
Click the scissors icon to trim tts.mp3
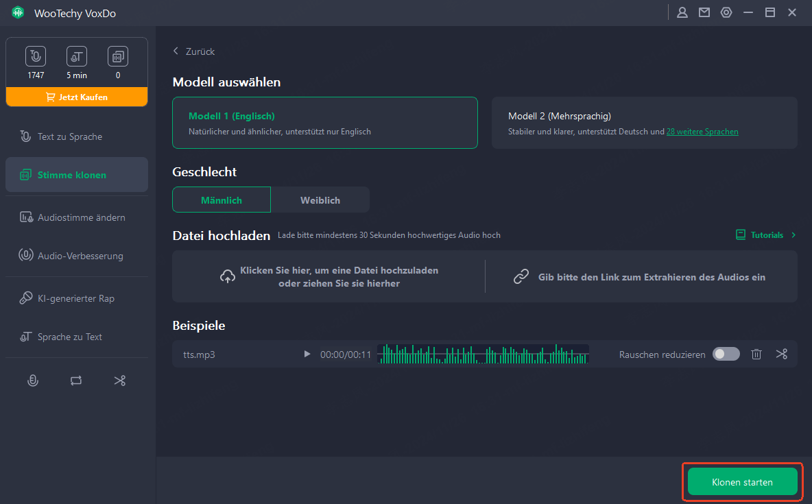[781, 354]
